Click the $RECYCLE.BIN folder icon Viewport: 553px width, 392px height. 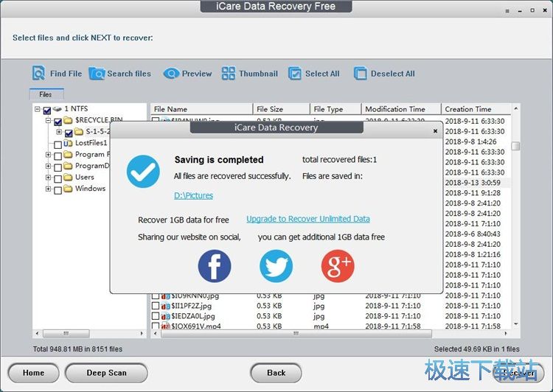point(68,120)
